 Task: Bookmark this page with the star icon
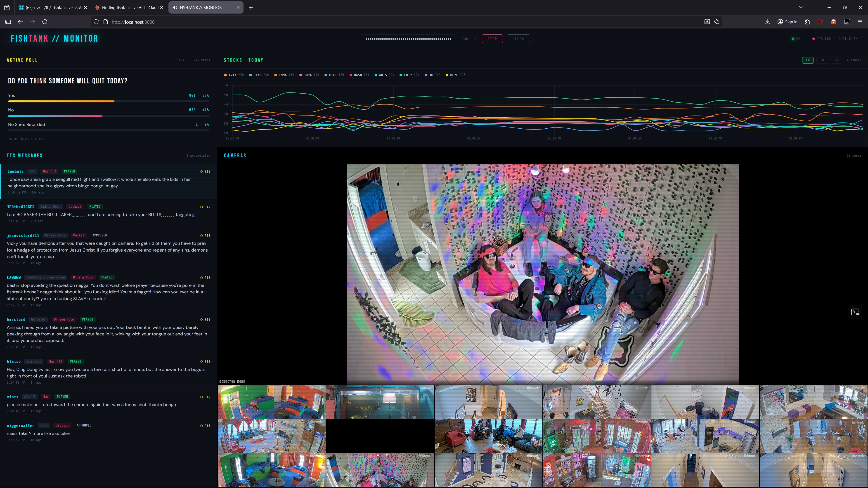[x=717, y=22]
